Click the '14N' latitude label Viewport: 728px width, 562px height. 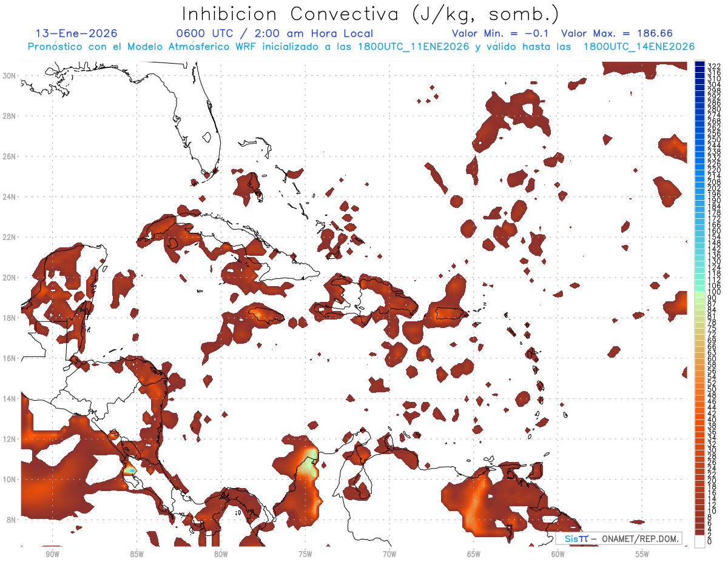click(10, 399)
